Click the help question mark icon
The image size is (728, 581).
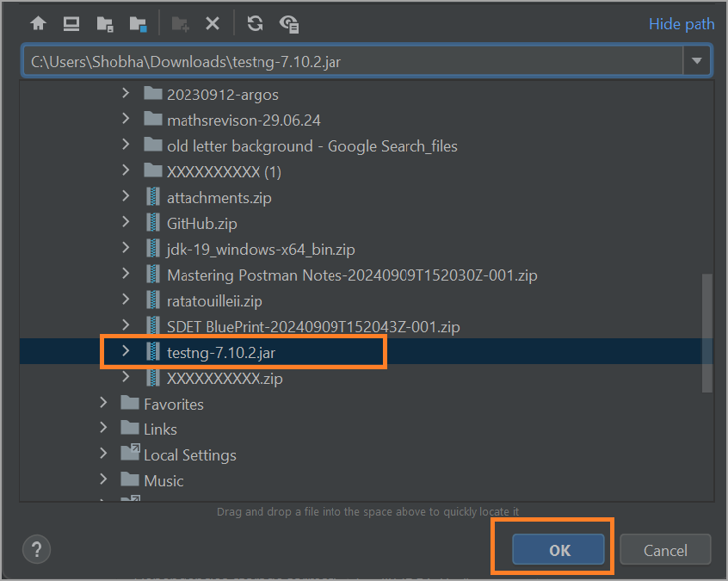(x=36, y=549)
